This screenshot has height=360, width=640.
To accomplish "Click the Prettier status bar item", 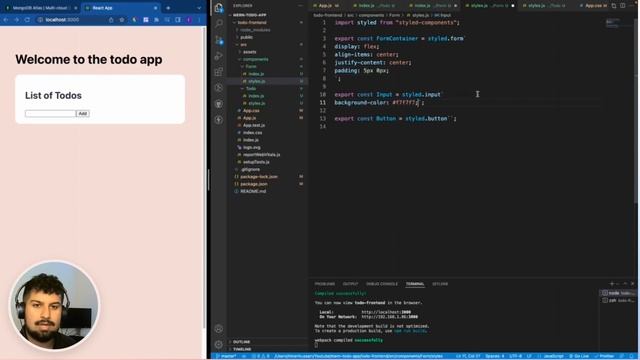I will click(604, 356).
